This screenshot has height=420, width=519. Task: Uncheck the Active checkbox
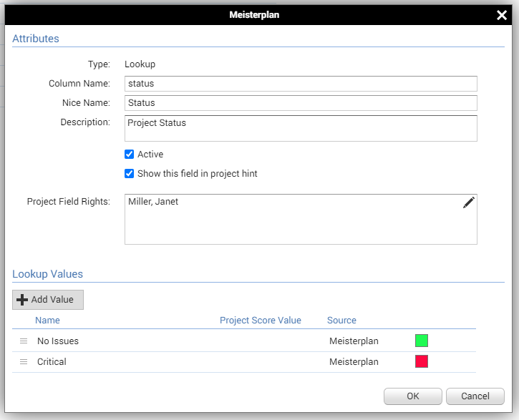(129, 154)
